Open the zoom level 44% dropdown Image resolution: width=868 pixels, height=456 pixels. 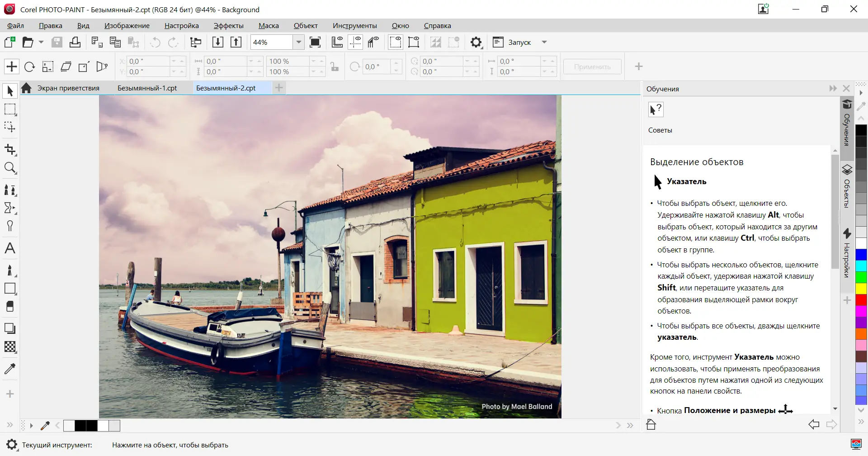(299, 43)
